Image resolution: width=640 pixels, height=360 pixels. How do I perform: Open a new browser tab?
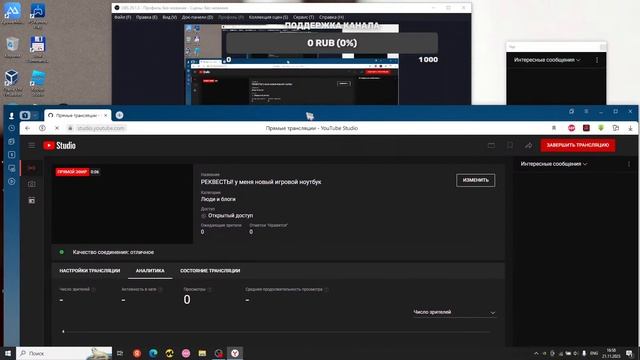119,115
